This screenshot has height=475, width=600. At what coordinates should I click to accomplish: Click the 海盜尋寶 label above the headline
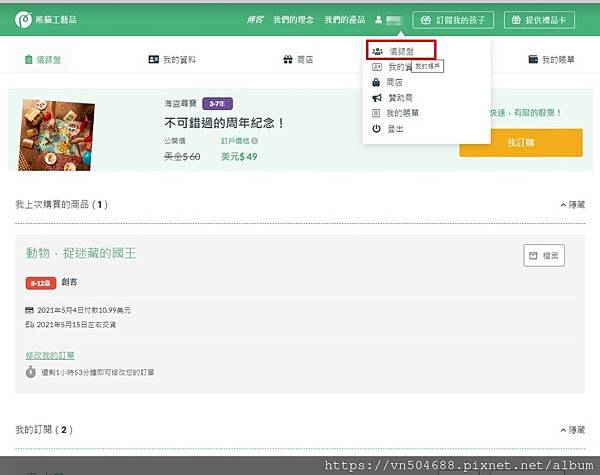point(180,104)
